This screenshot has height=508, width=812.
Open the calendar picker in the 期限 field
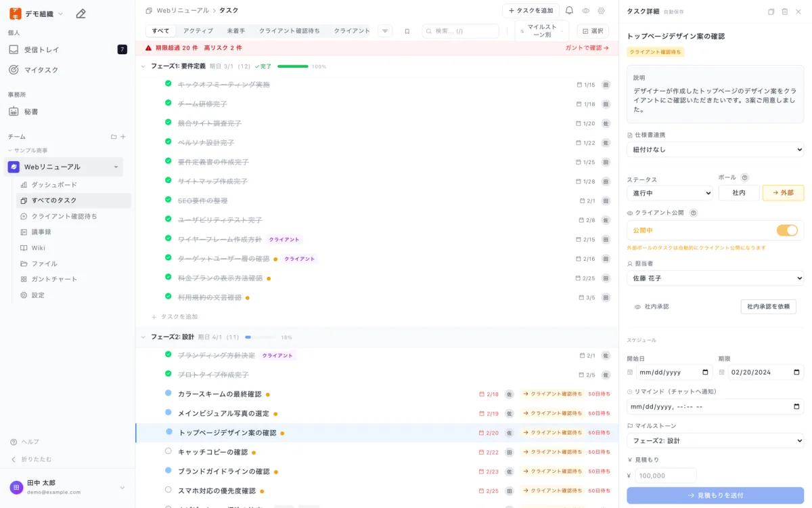tap(797, 372)
